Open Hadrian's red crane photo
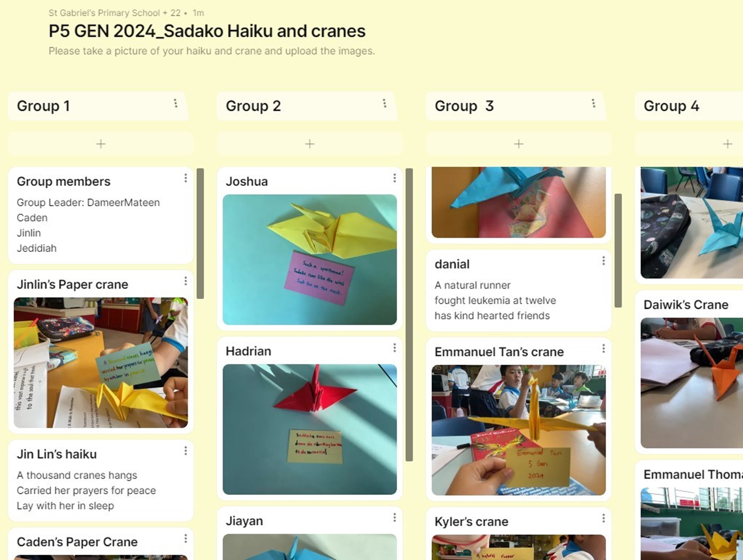The width and height of the screenshot is (743, 560). tap(310, 429)
